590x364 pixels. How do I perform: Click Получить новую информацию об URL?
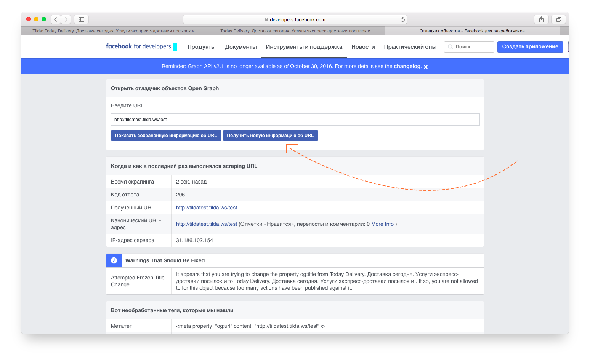(x=270, y=136)
